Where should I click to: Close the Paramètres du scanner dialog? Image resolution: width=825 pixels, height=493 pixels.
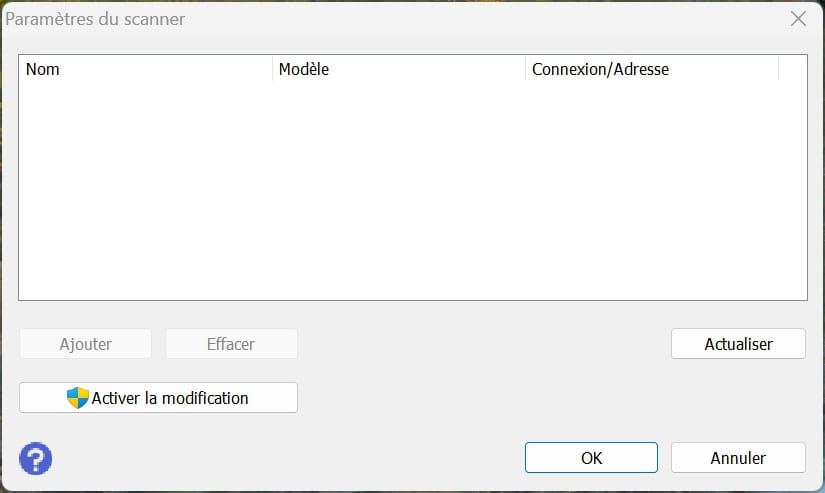(x=798, y=19)
